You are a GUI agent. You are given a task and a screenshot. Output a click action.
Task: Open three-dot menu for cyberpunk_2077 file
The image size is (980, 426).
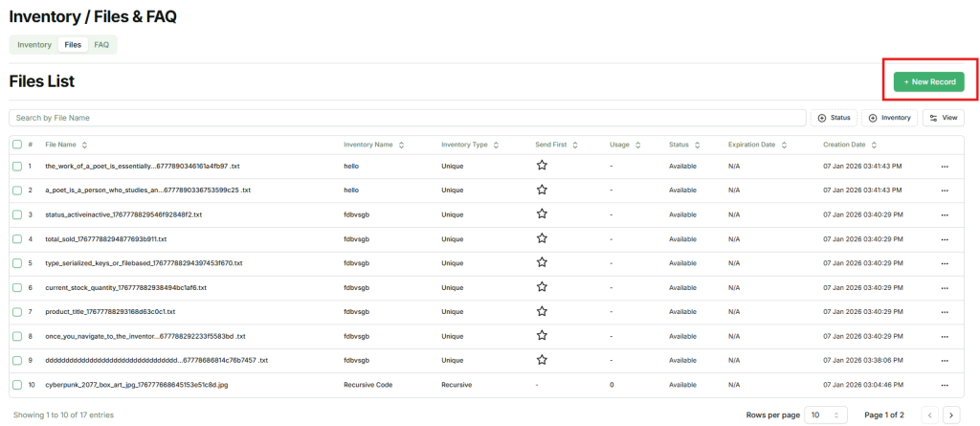(x=945, y=384)
